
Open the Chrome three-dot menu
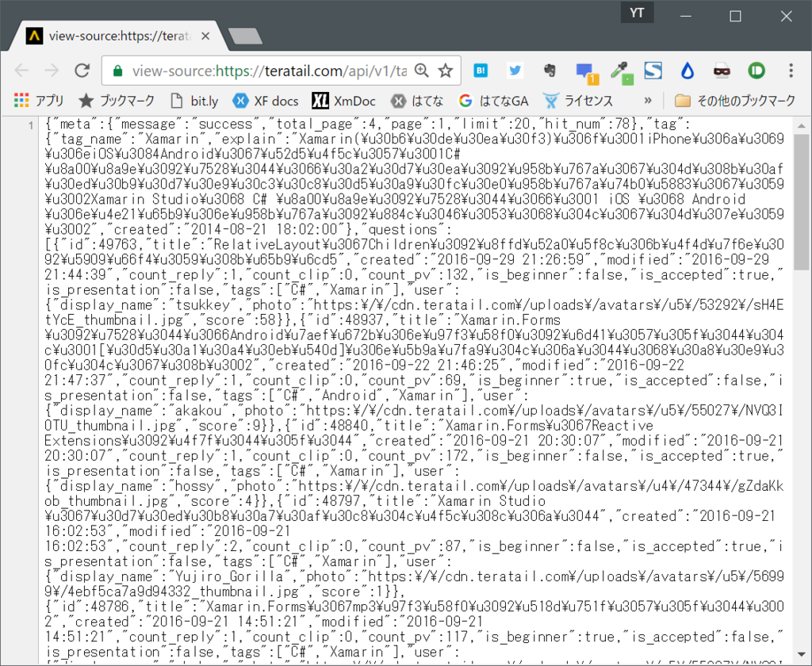[791, 71]
